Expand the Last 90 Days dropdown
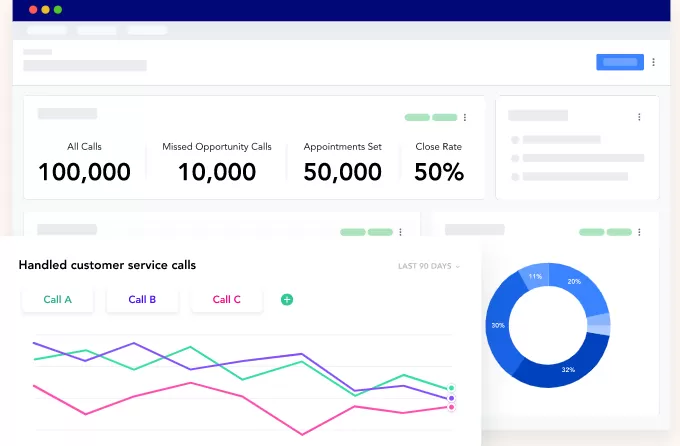The height and width of the screenshot is (446, 680). tap(429, 266)
